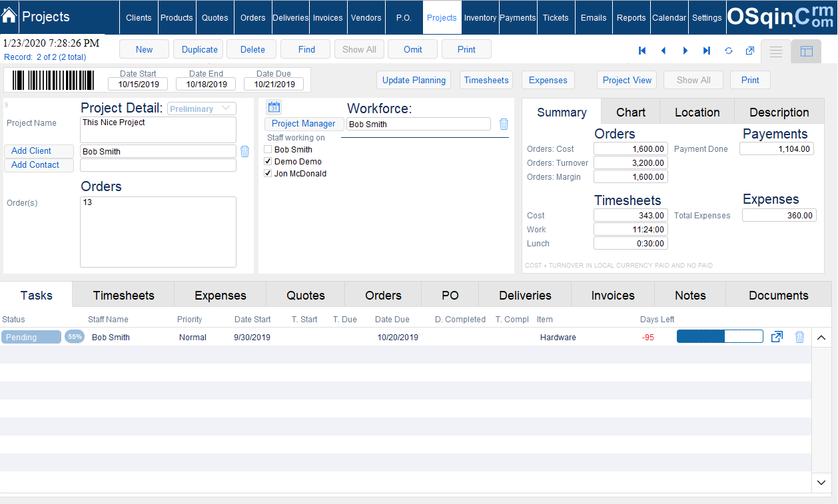Open the Clients module
838x504 pixels.
coord(139,17)
